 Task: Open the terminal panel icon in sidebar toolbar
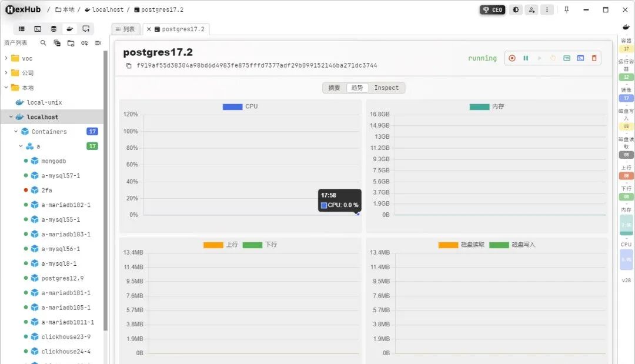pyautogui.click(x=37, y=29)
